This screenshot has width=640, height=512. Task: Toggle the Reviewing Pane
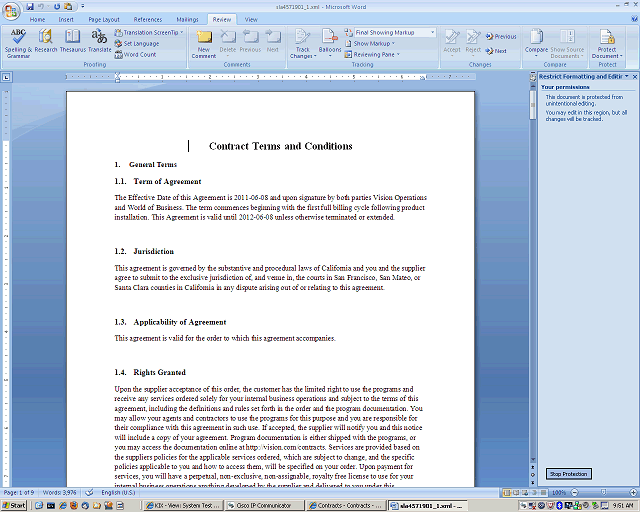(x=370, y=54)
